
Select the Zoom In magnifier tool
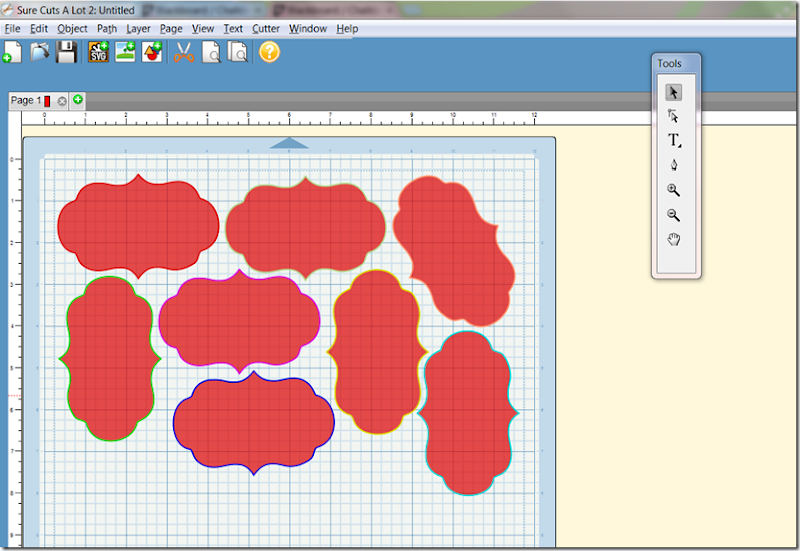click(674, 190)
